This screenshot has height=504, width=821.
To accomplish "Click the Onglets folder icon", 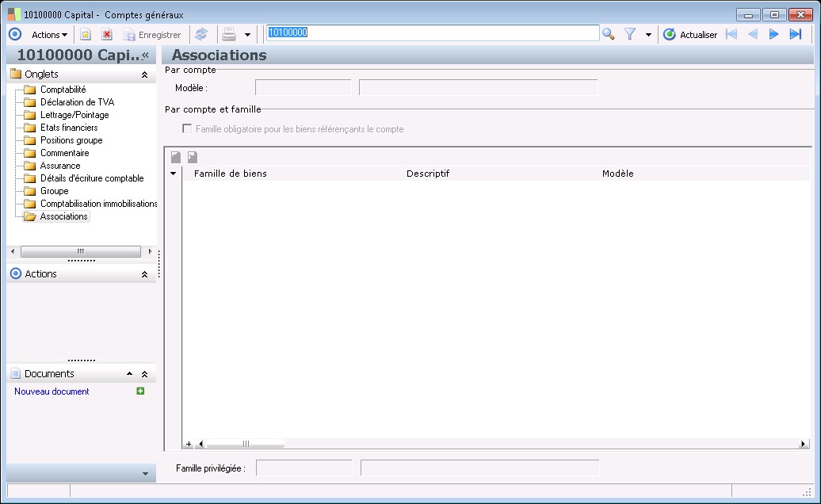I will click(x=16, y=74).
